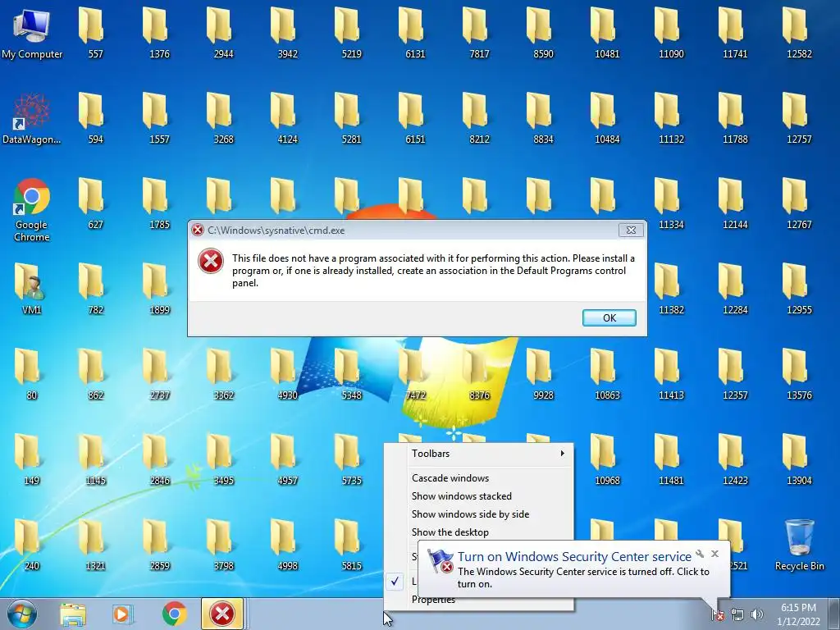Screen dimensions: 840x630
Task: Click Turn on Windows Security Center service
Action: 574,557
